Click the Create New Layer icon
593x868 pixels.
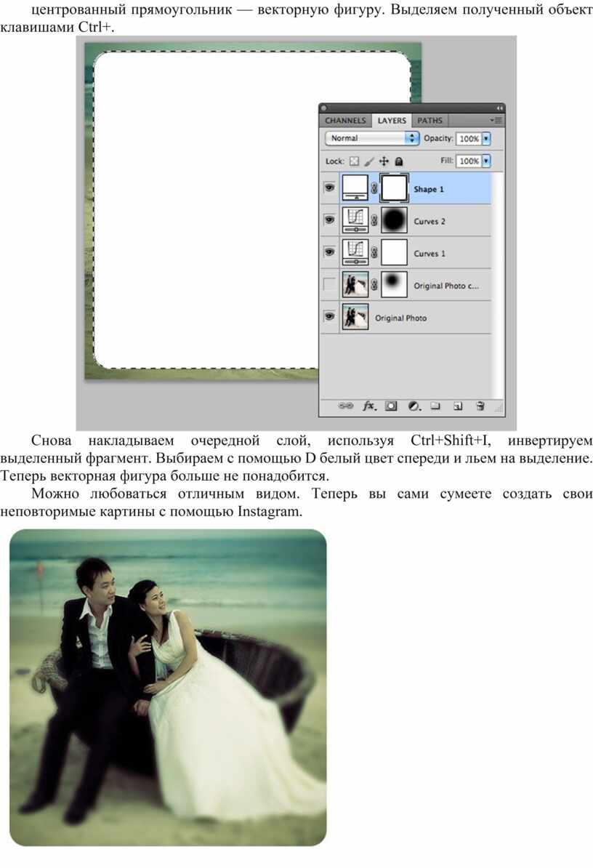click(x=458, y=406)
